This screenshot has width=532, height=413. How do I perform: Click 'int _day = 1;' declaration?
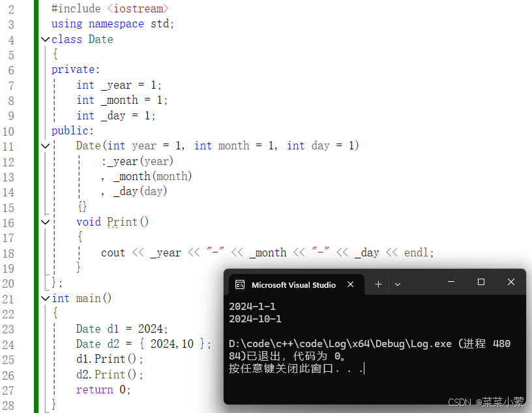pos(116,115)
